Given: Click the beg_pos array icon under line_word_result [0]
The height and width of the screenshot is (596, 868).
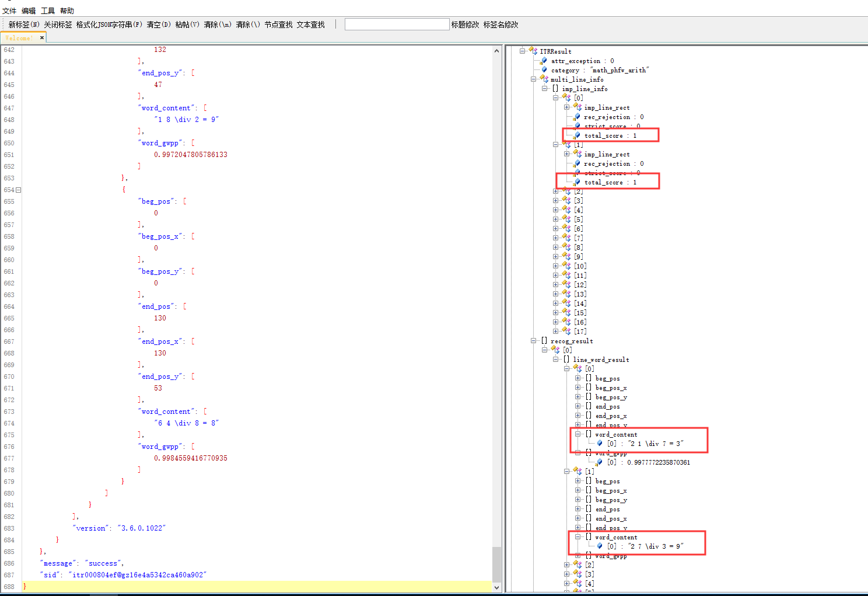Looking at the screenshot, I should pos(589,378).
